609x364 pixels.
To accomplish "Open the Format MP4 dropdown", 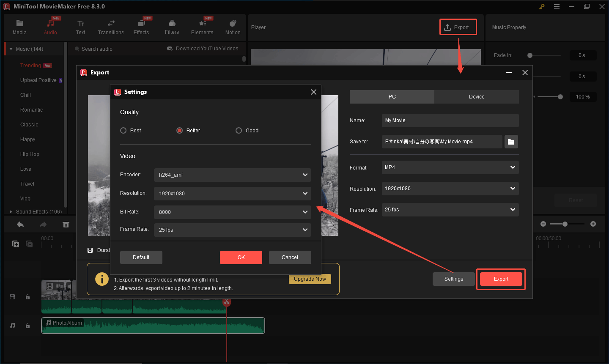I will click(450, 167).
